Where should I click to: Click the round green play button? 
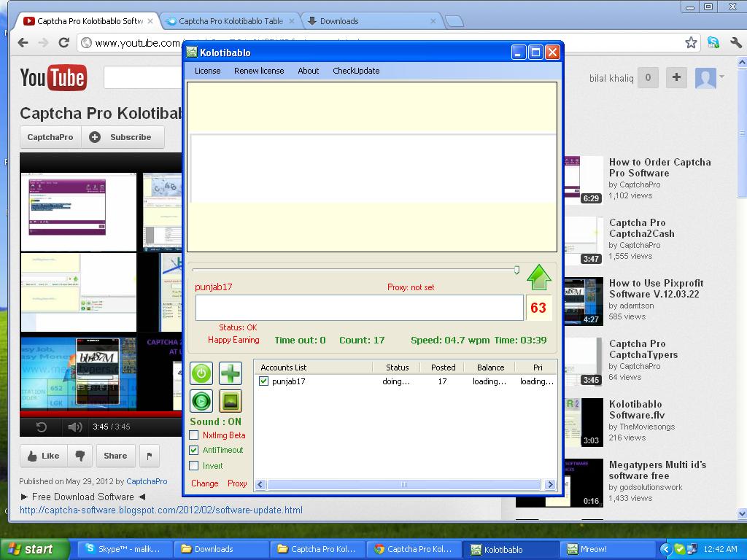201,401
